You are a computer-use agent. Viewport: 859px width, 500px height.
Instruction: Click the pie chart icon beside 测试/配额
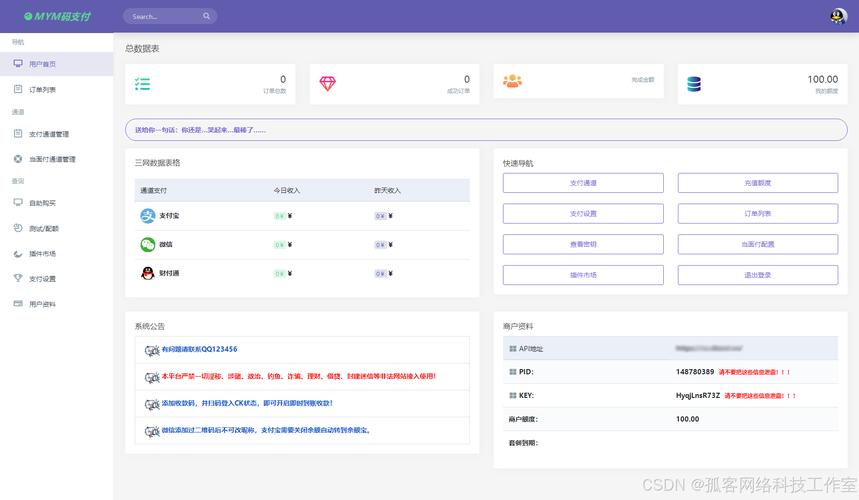18,228
